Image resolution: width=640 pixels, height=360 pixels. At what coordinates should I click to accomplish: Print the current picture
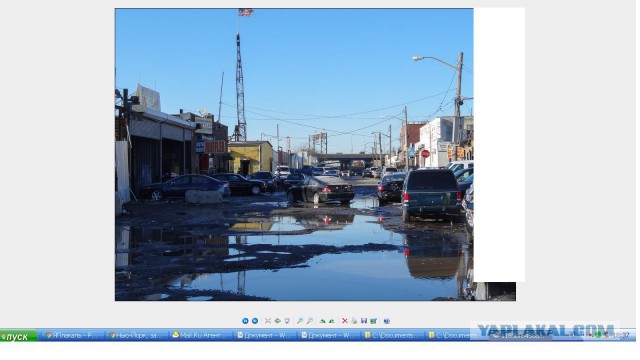click(x=354, y=321)
